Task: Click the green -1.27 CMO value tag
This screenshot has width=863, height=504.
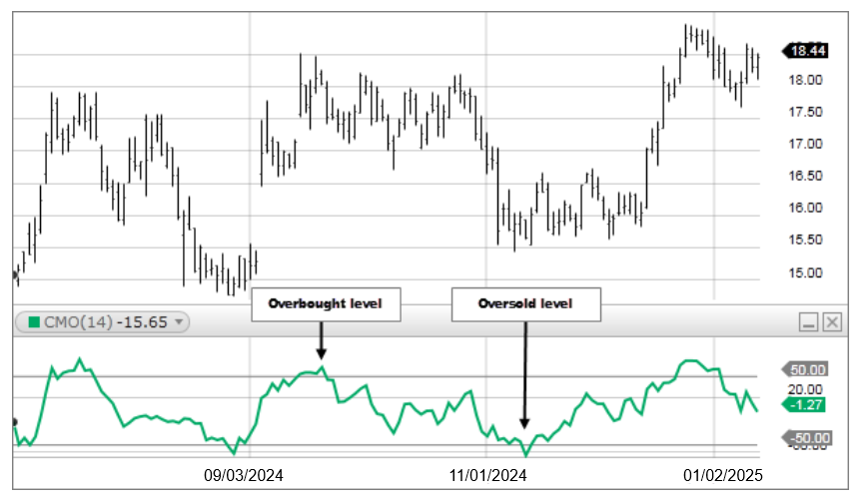Action: (x=806, y=404)
